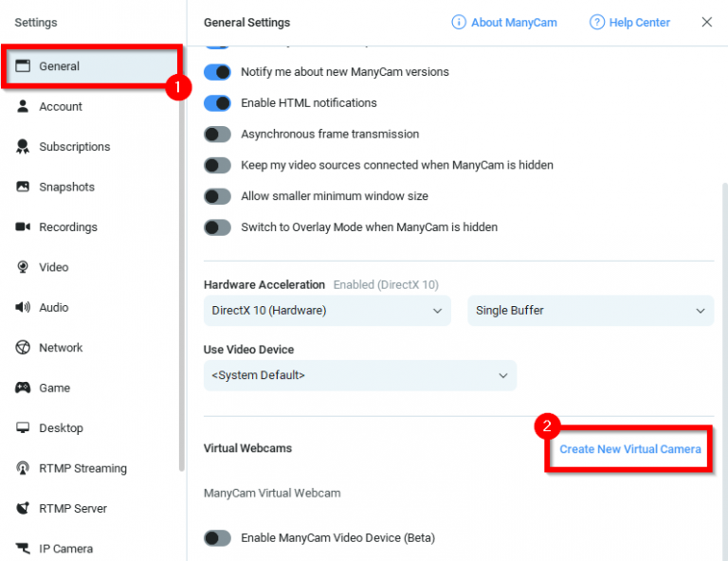Disable Notify me about new ManyCam versions
728x561 pixels.
[218, 72]
